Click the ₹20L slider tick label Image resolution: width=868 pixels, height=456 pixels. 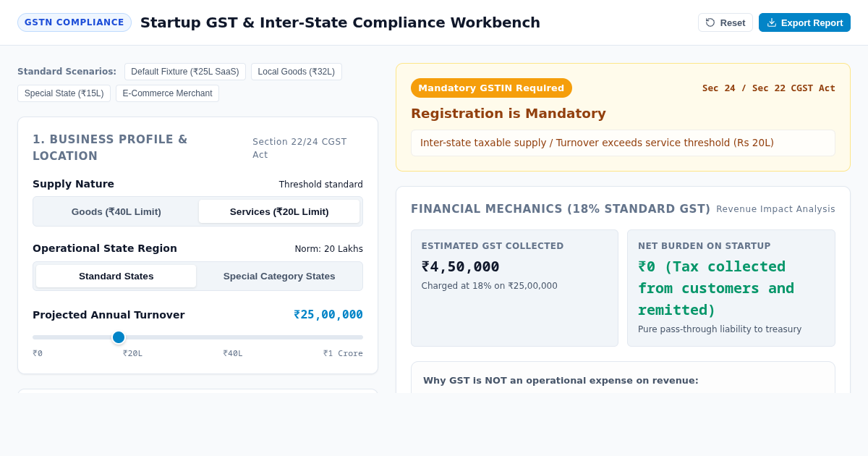click(x=132, y=354)
